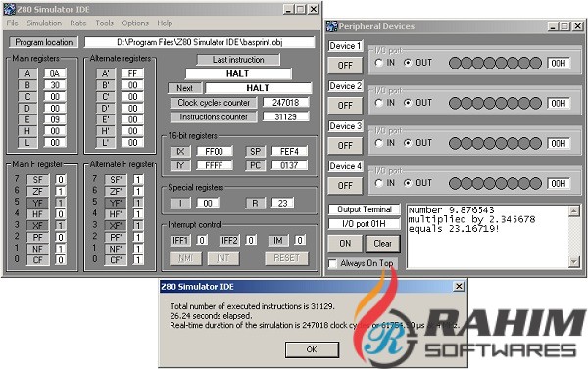
Task: Click the I/O port 01H field
Action: click(x=365, y=223)
